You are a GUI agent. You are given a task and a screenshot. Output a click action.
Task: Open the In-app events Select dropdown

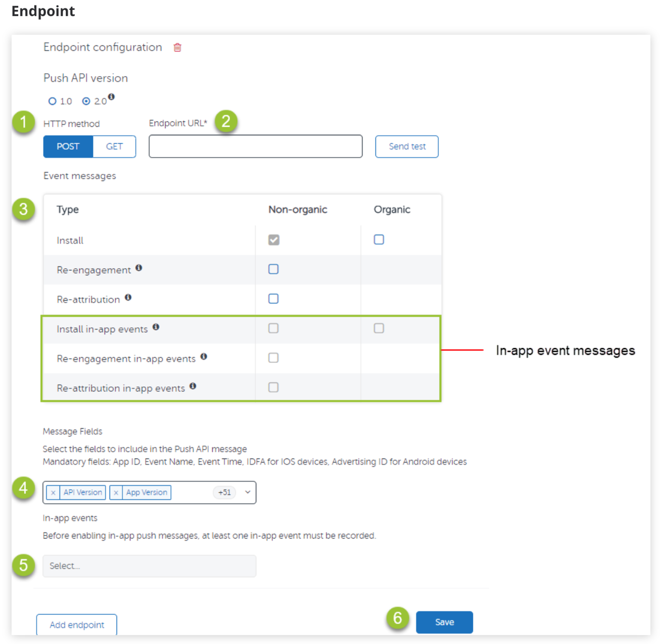pos(149,566)
